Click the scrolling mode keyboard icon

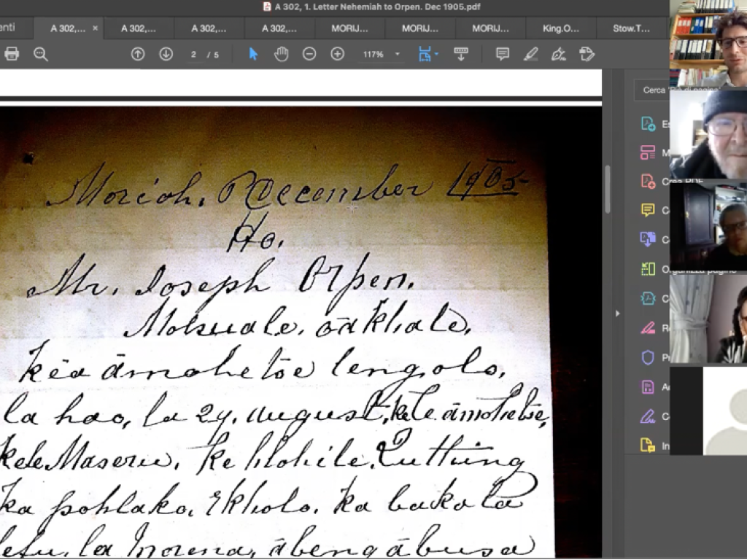pos(461,54)
